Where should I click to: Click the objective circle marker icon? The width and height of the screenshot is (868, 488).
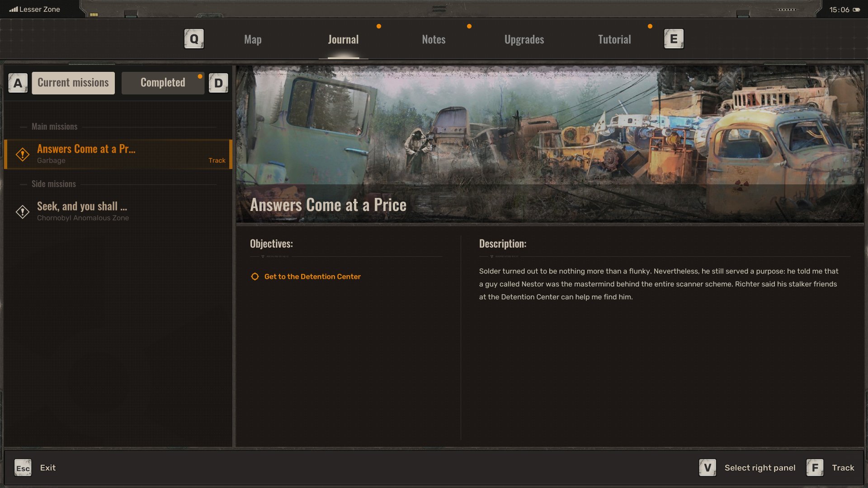(255, 277)
